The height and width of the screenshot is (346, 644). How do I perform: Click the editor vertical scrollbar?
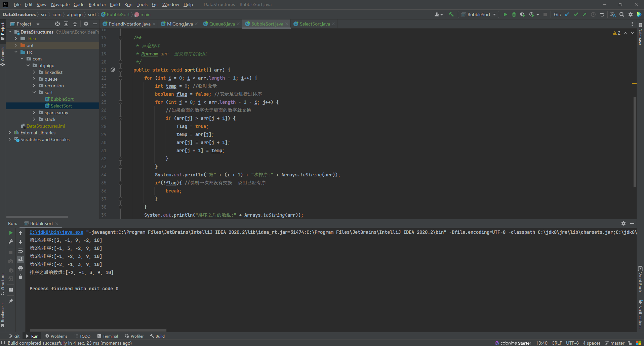(x=635, y=141)
